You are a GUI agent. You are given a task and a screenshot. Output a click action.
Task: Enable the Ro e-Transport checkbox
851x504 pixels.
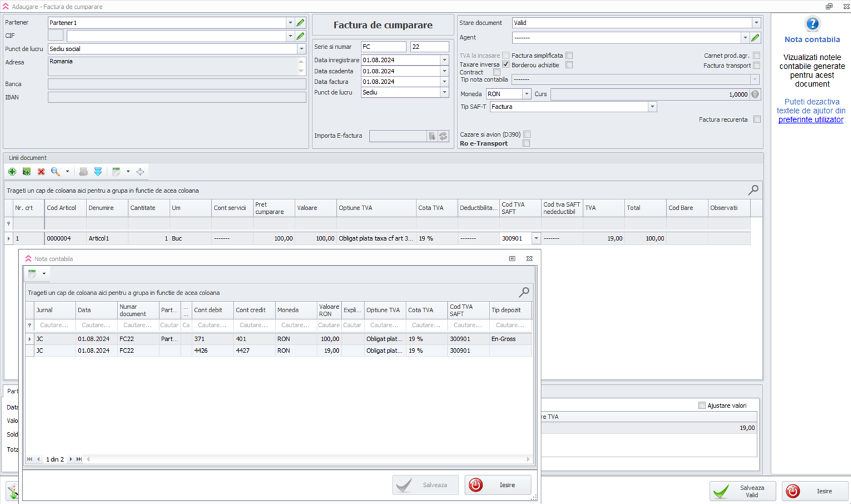(526, 143)
